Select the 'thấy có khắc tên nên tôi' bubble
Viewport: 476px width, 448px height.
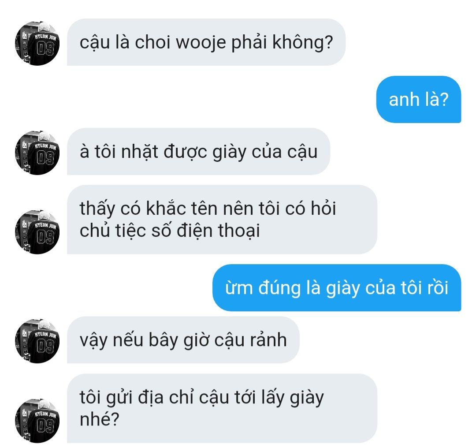222,220
